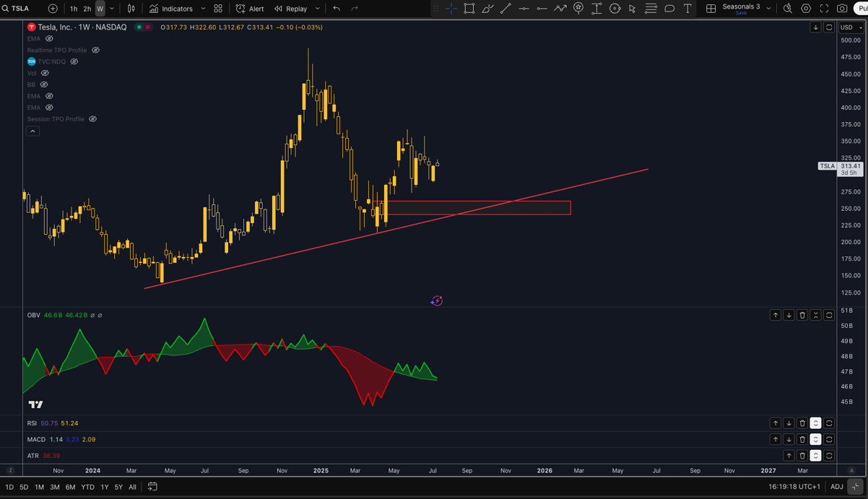868x499 pixels.
Task: Select the parallel lines fib tool
Action: point(651,9)
